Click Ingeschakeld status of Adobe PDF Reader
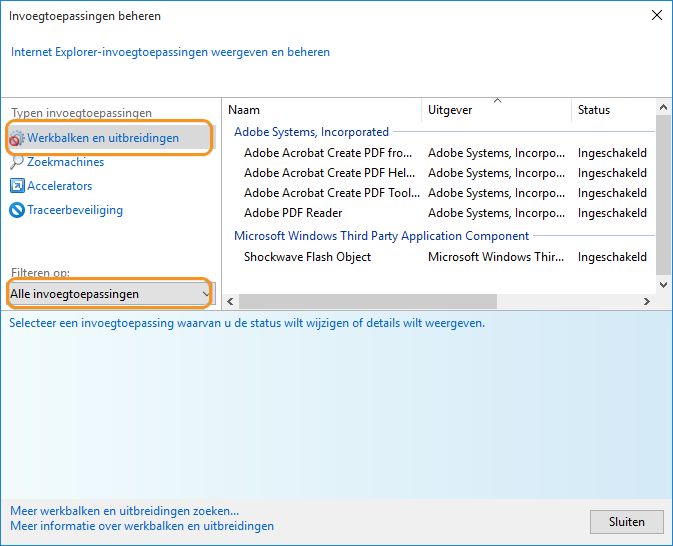 pyautogui.click(x=612, y=213)
